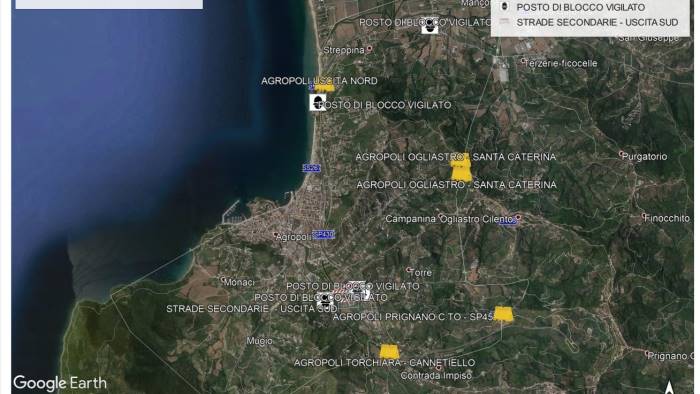Select the Agropoli town placemark pin
The height and width of the screenshot is (394, 700).
tap(275, 234)
